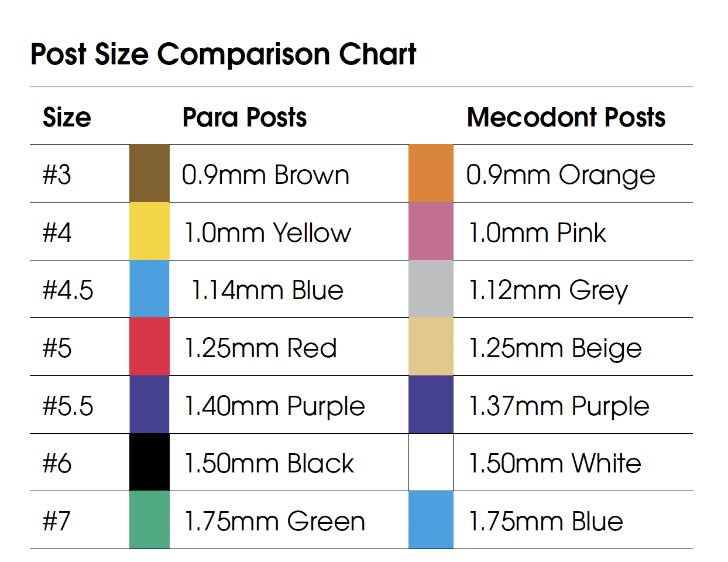728x562 pixels.
Task: Select the black 1.50mm Para Posts swatch
Action: coord(149,462)
